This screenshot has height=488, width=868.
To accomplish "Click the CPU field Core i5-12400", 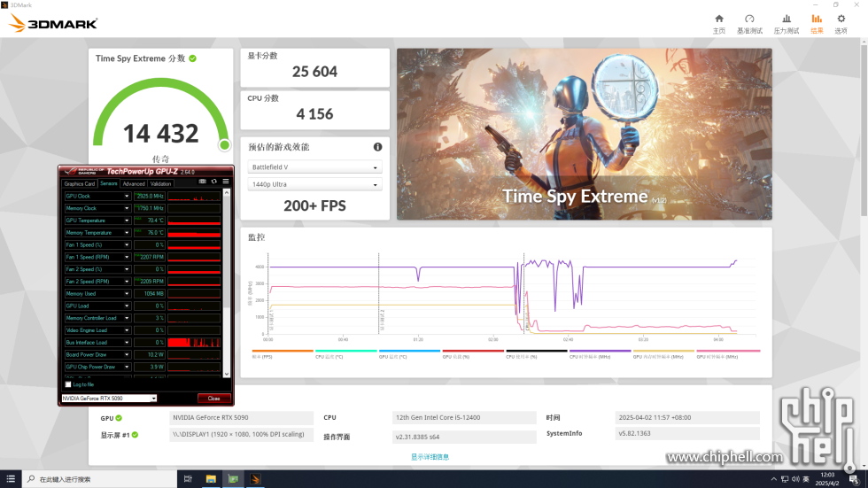I will click(464, 418).
